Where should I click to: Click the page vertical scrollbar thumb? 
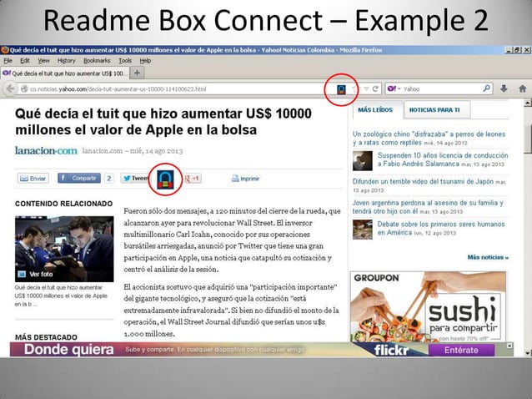pyautogui.click(x=528, y=139)
